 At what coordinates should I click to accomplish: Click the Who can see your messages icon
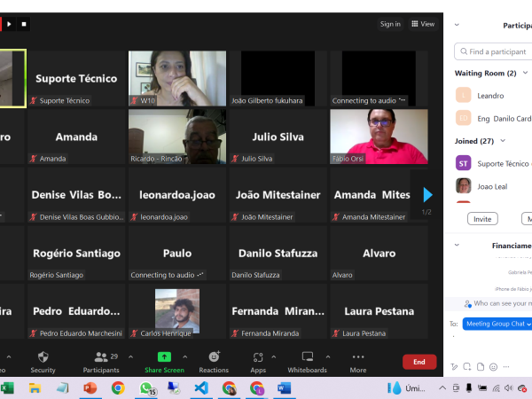(x=468, y=303)
